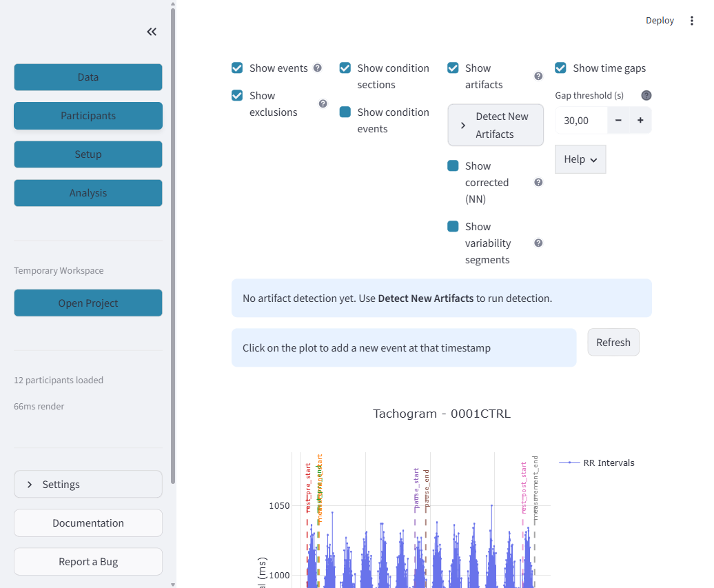Disable the Show time gaps checkbox
Viewport: 714px width, 588px height.
(x=560, y=68)
